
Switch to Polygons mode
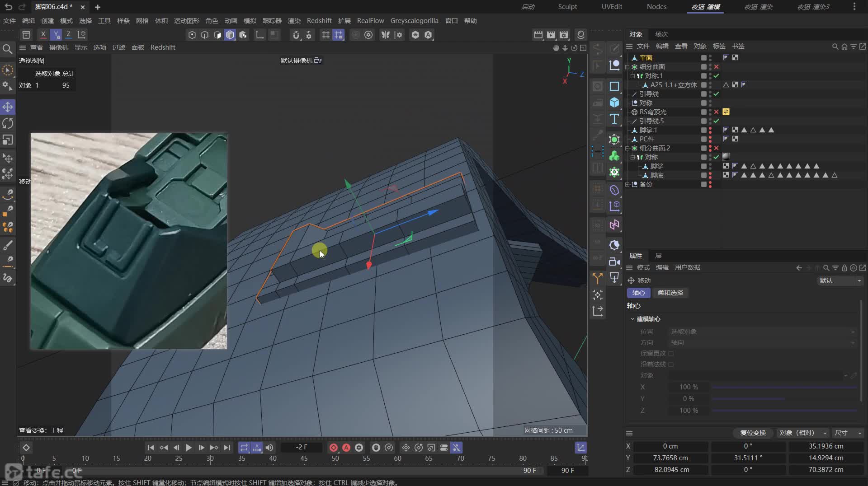pyautogui.click(x=217, y=35)
